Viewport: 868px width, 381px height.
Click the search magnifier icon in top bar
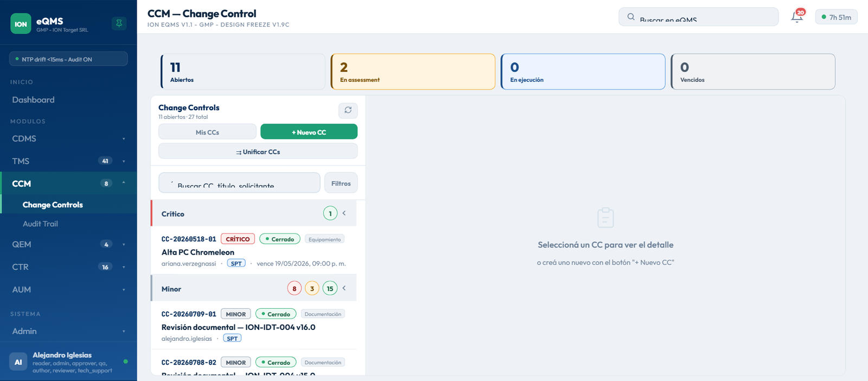click(x=631, y=17)
